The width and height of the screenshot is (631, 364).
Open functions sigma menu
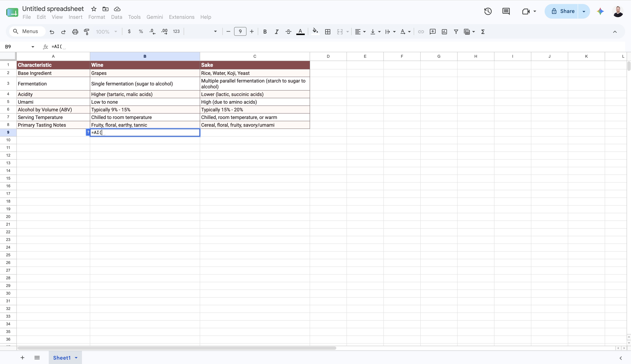pyautogui.click(x=483, y=32)
